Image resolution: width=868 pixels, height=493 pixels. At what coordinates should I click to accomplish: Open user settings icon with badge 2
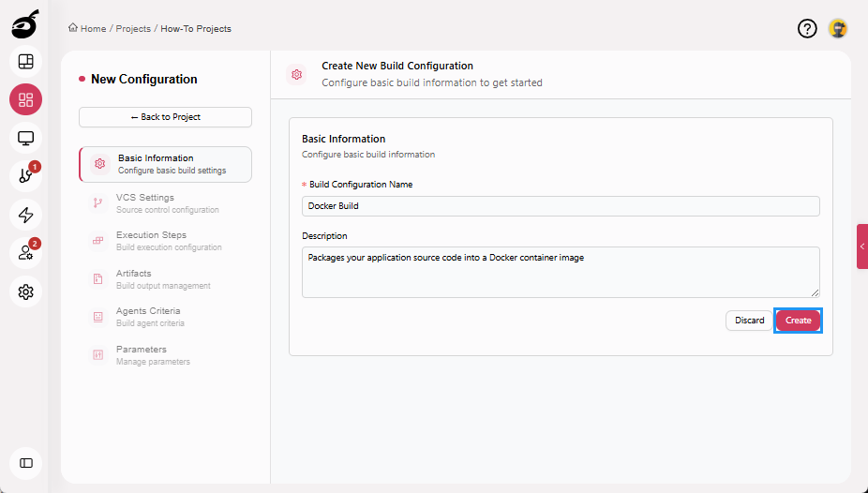[x=25, y=253]
